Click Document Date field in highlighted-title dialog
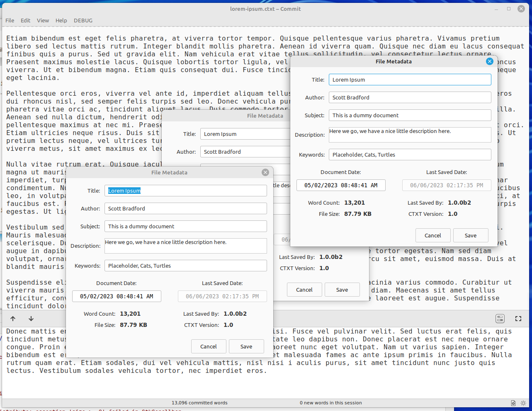 click(117, 296)
